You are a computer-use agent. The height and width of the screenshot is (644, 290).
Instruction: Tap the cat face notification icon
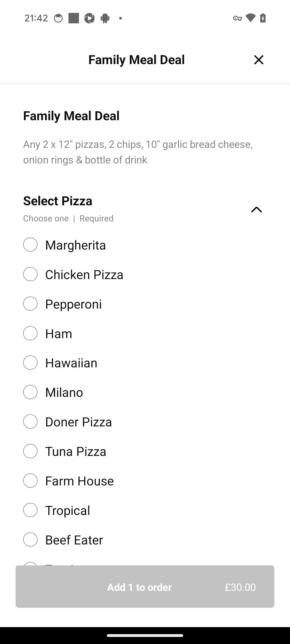pos(58,18)
